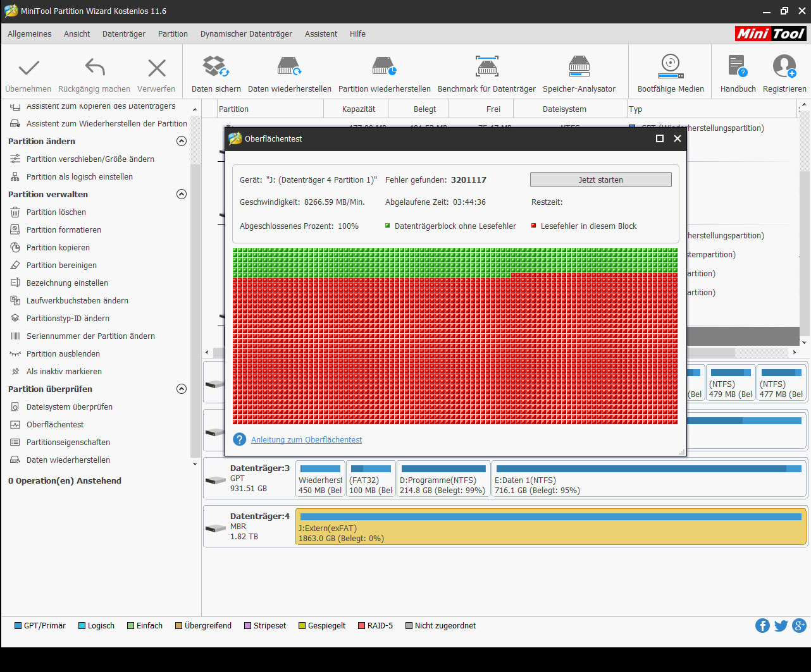The width and height of the screenshot is (811, 672).
Task: Select Bezeichnung einstellen in sidebar
Action: pos(67,283)
